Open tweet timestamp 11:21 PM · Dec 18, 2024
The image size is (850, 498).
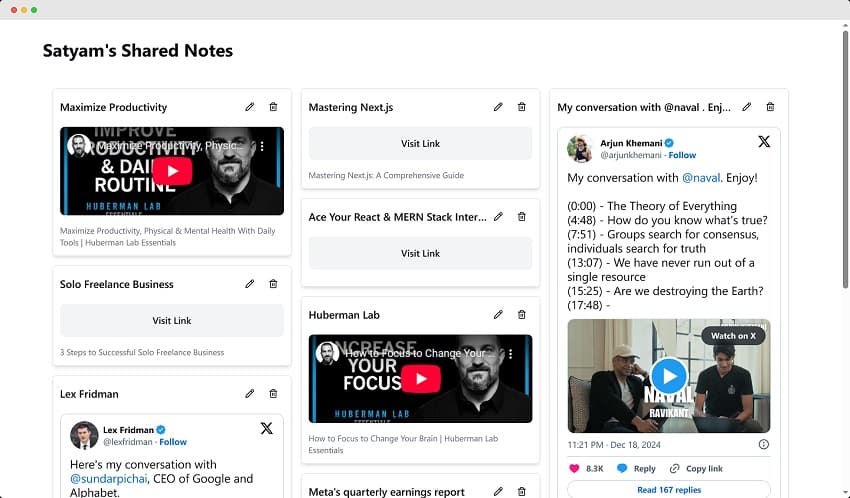pyautogui.click(x=614, y=444)
